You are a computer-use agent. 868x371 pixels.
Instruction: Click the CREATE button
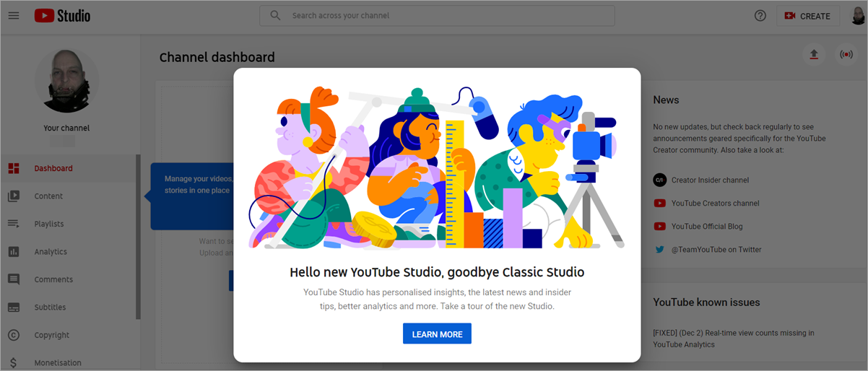807,16
